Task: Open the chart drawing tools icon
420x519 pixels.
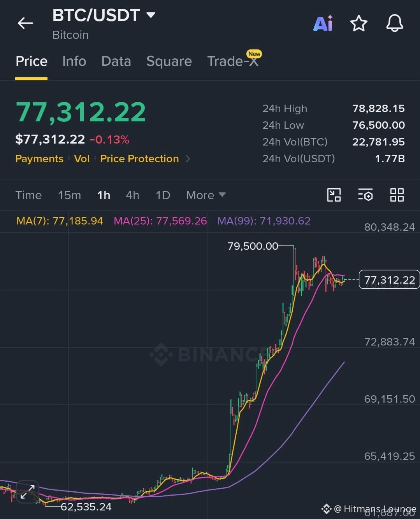Action: point(334,195)
